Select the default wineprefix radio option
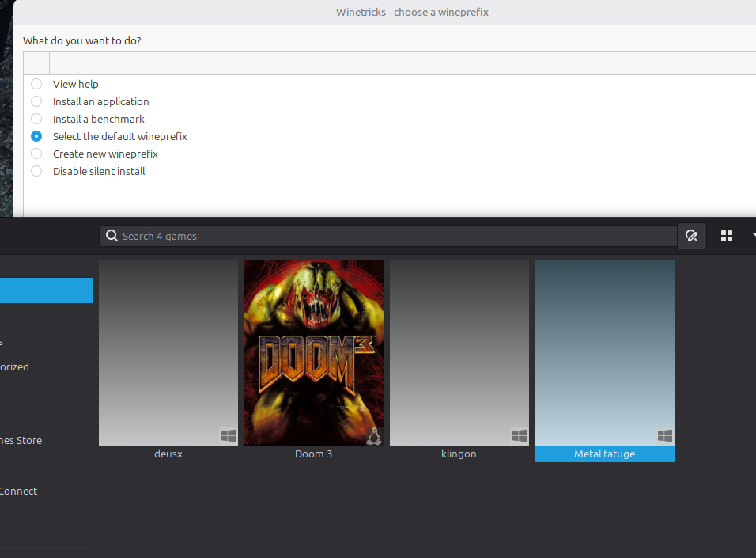The height and width of the screenshot is (558, 756). coord(36,136)
